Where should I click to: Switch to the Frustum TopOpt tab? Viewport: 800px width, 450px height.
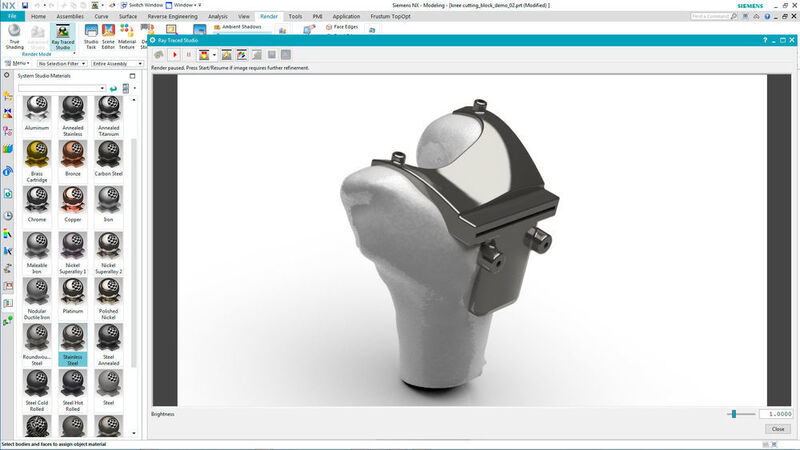pyautogui.click(x=390, y=16)
